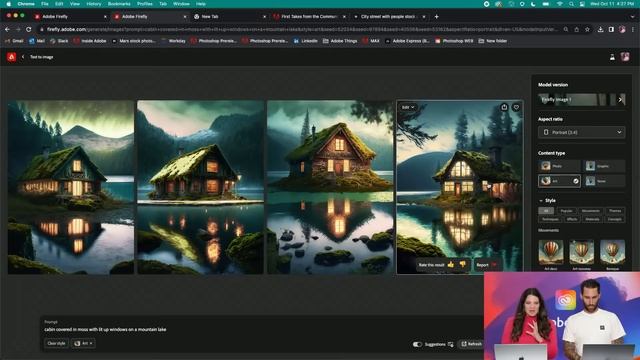Open the Chrome File menu
Viewport: 640px width, 360px height.
[x=45, y=4]
